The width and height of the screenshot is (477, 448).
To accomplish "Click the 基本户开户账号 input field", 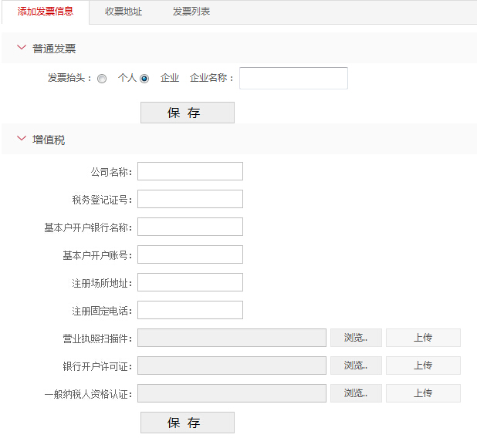I will pos(190,254).
